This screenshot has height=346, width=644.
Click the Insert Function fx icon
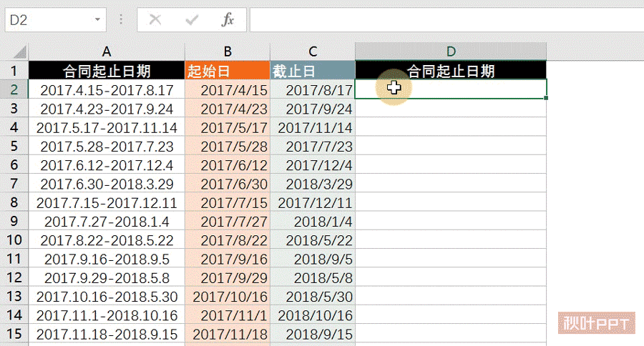228,19
